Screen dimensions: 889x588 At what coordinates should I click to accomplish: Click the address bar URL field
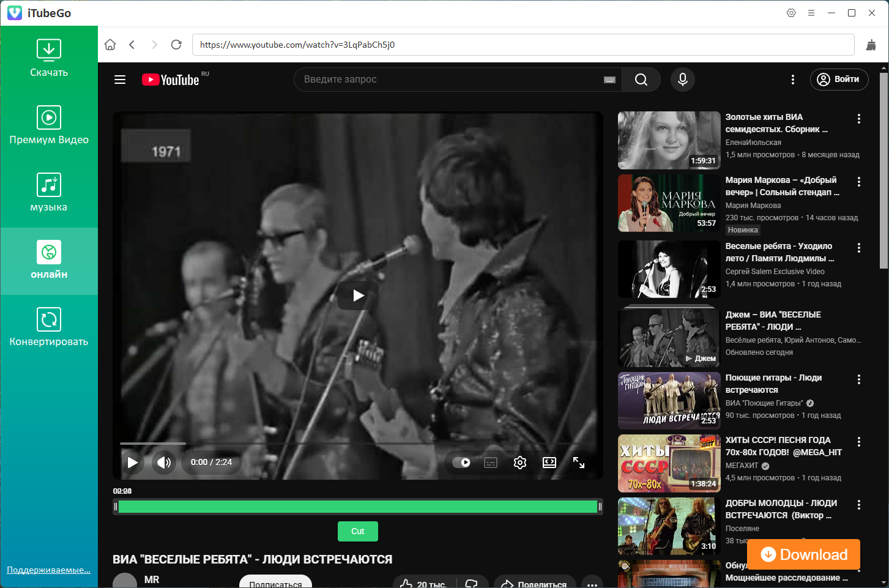[x=523, y=45]
